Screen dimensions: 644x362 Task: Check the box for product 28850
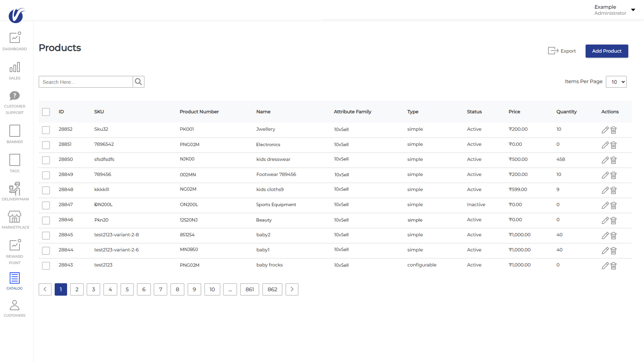tap(46, 160)
